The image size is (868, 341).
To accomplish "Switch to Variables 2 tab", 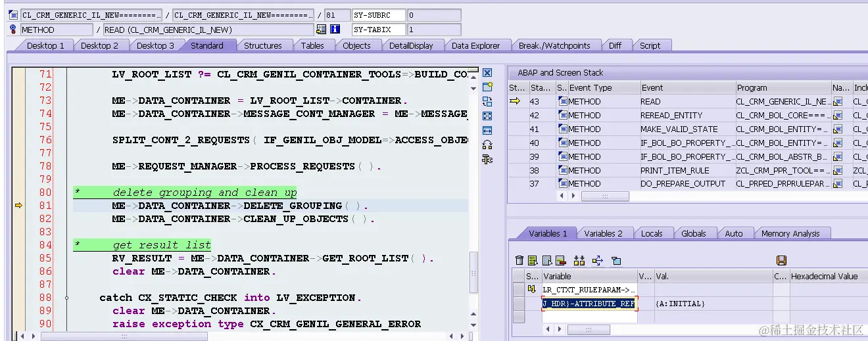I will coord(603,233).
